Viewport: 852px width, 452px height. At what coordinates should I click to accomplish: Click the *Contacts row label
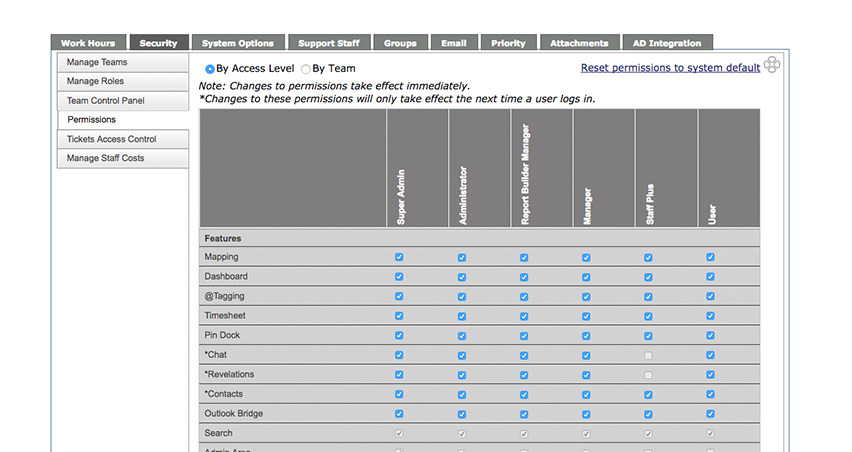(x=224, y=394)
